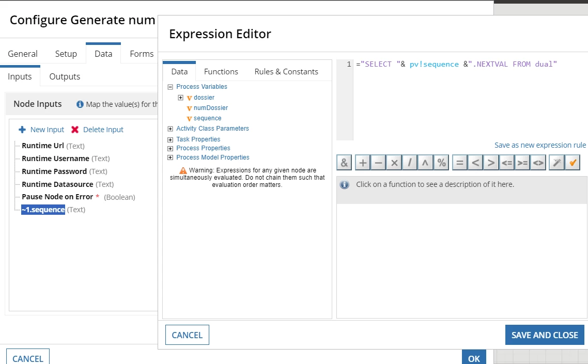Insert the caret power operator
Image resolution: width=588 pixels, height=364 pixels.
coord(425,163)
